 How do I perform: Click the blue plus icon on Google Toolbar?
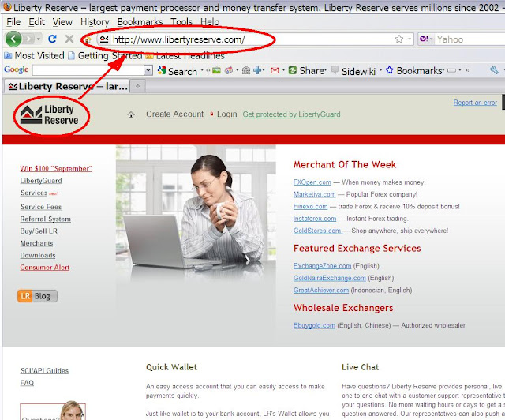pyautogui.click(x=257, y=70)
